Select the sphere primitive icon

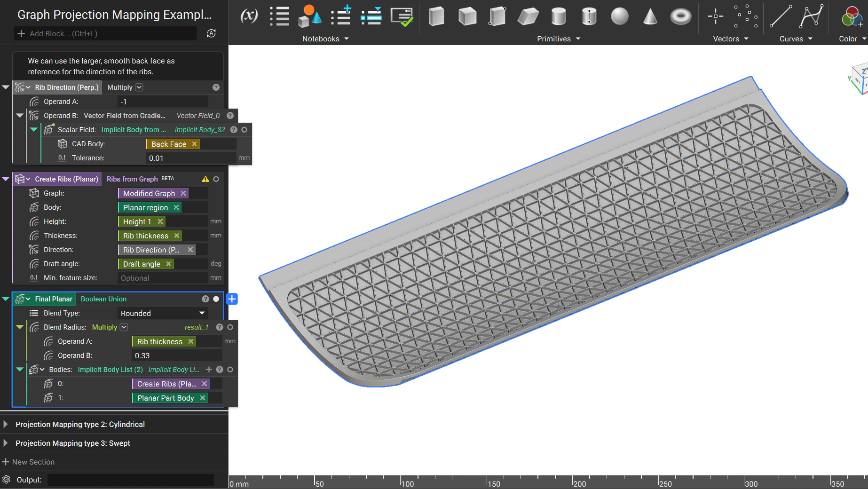619,16
